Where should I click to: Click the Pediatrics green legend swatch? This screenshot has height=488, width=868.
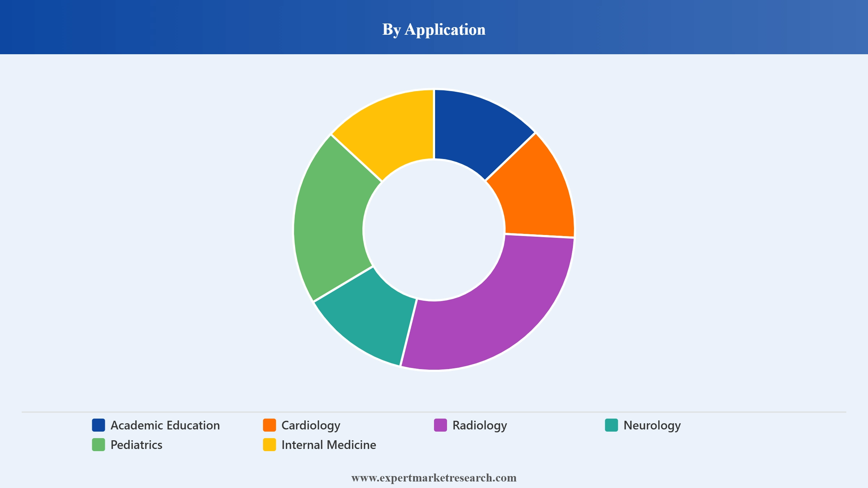coord(98,445)
